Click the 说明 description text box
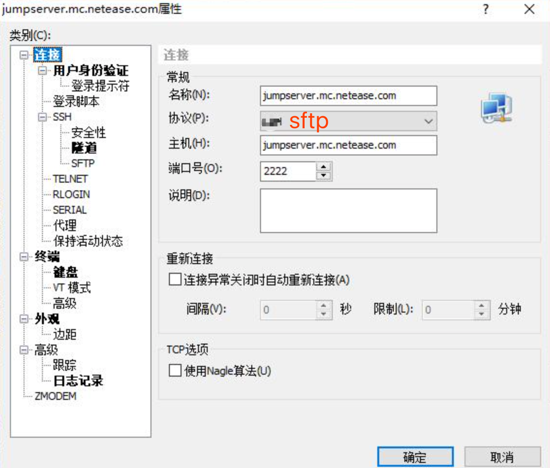Viewport: 550px width, 468px height. pyautogui.click(x=348, y=210)
